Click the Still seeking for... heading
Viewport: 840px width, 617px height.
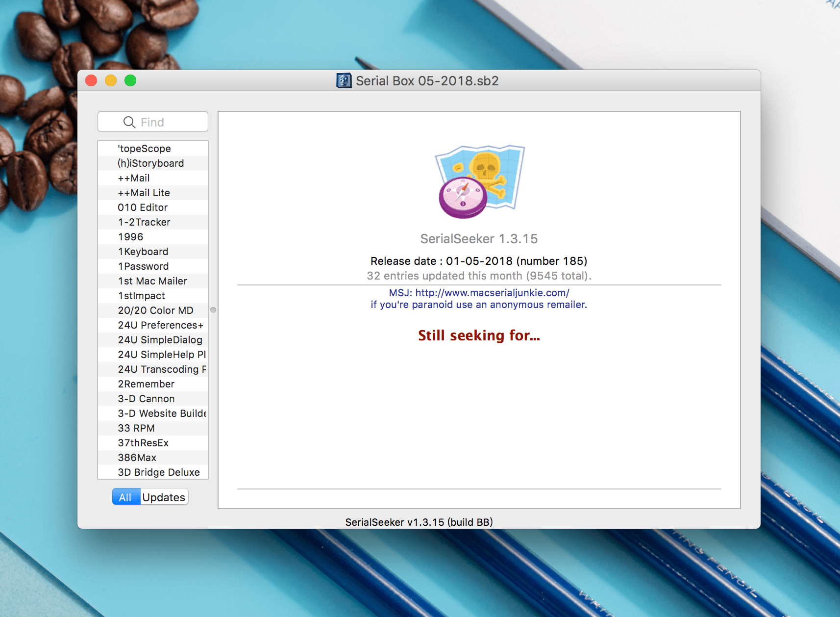tap(479, 335)
